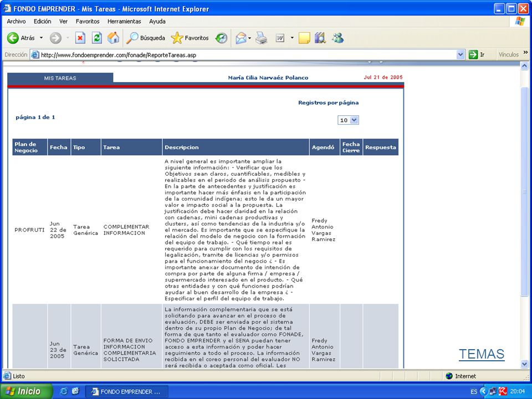
Task: Expand the Vínculos links toolbar chevron
Action: tap(525, 53)
